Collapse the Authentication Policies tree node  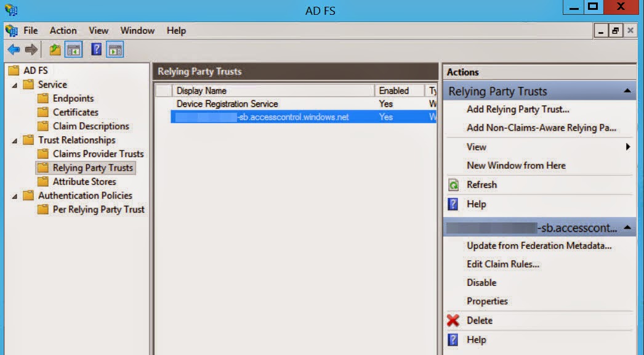point(15,196)
